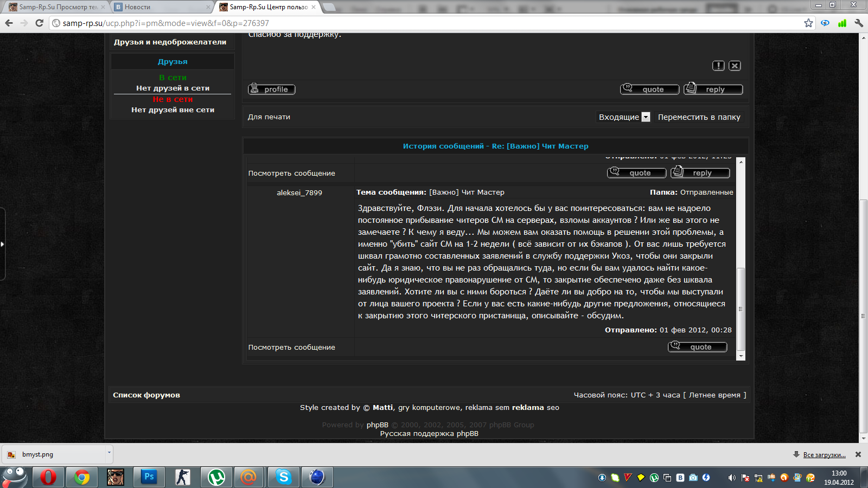Switch to Samp-Rp.Su Просмотр темы tab
Viewport: 868px width, 488px height.
(54, 7)
